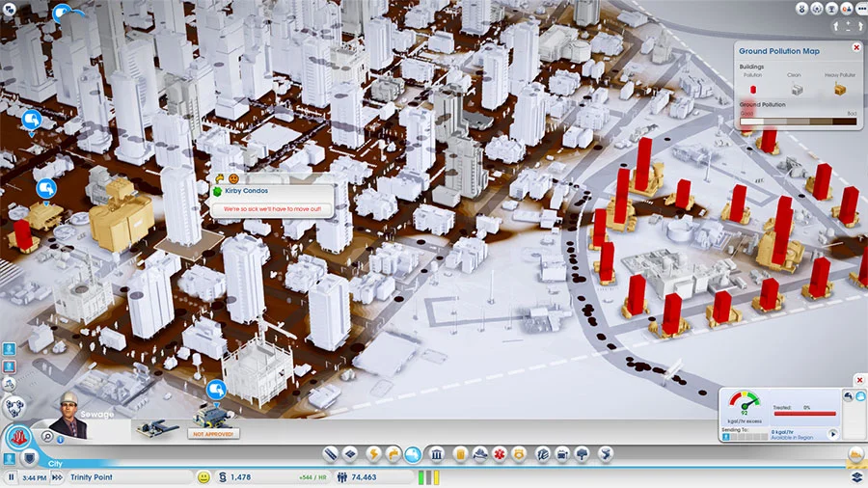Open the medal icon in top-right row

click(801, 9)
